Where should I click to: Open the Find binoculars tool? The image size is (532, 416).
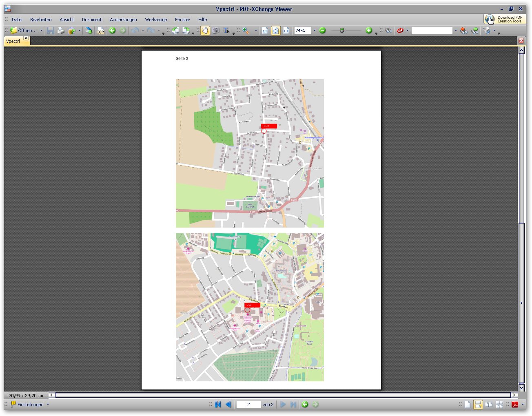[388, 31]
